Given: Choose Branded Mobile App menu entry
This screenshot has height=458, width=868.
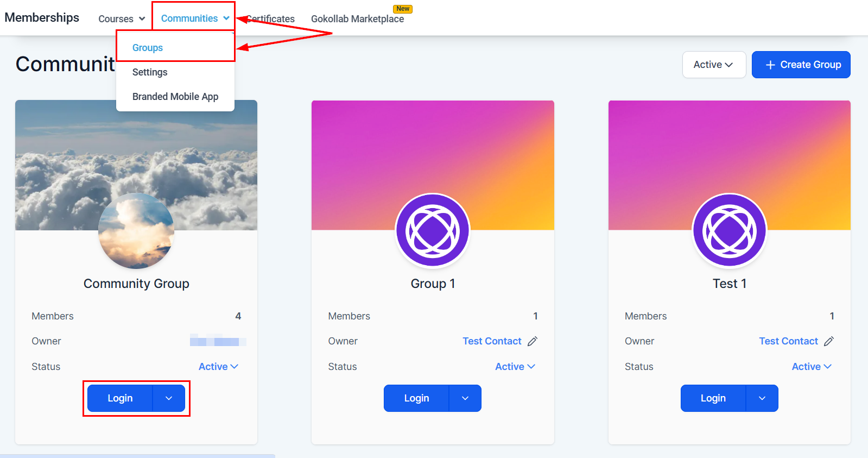Looking at the screenshot, I should [175, 97].
